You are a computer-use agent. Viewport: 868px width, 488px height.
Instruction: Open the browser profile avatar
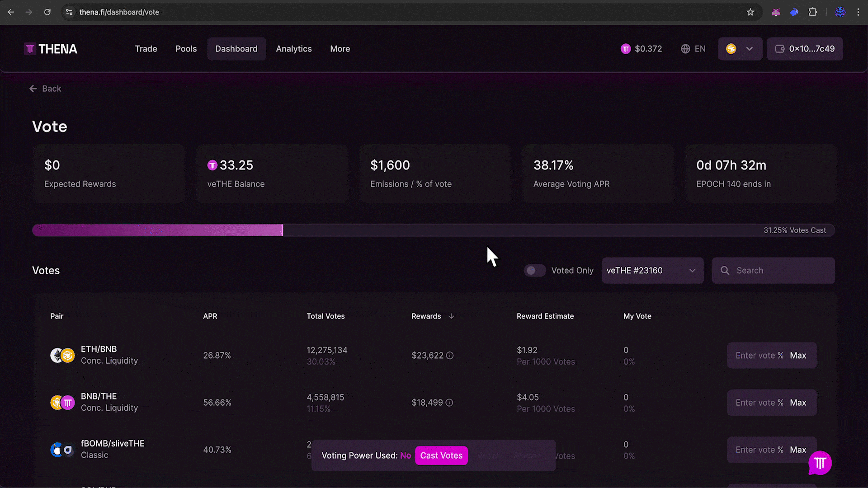[x=840, y=12]
